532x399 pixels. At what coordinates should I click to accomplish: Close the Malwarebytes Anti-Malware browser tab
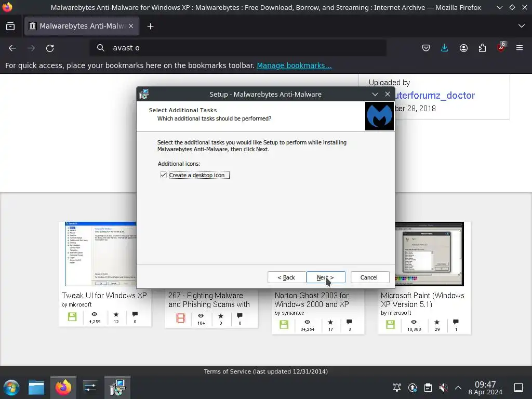pyautogui.click(x=131, y=26)
